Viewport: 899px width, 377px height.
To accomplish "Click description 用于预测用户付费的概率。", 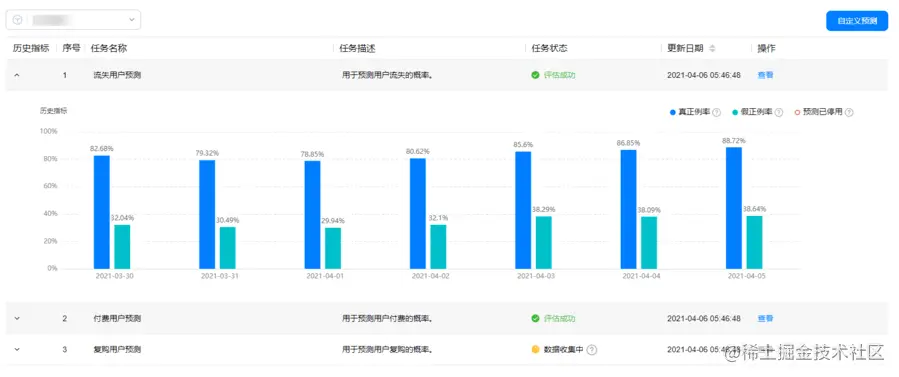I will click(x=387, y=319).
